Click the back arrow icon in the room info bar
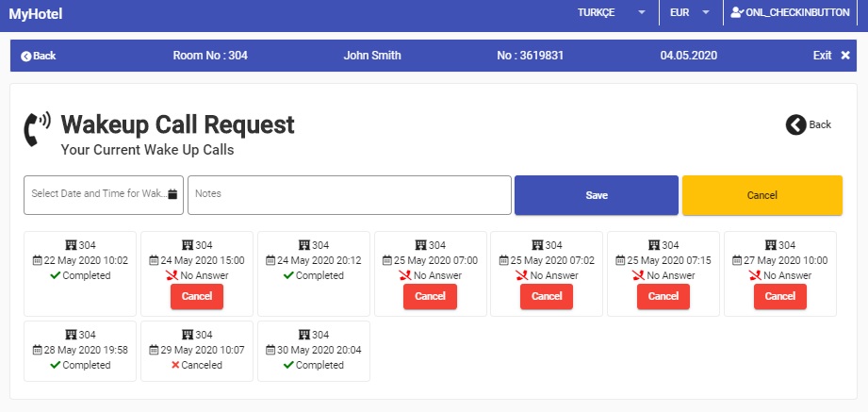The width and height of the screenshot is (868, 412). click(26, 56)
